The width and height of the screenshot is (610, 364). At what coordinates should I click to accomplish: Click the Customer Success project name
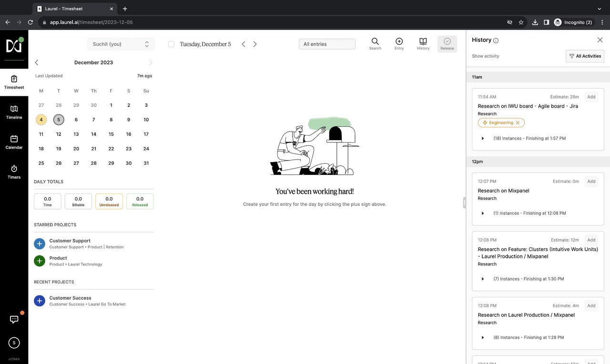point(70,298)
